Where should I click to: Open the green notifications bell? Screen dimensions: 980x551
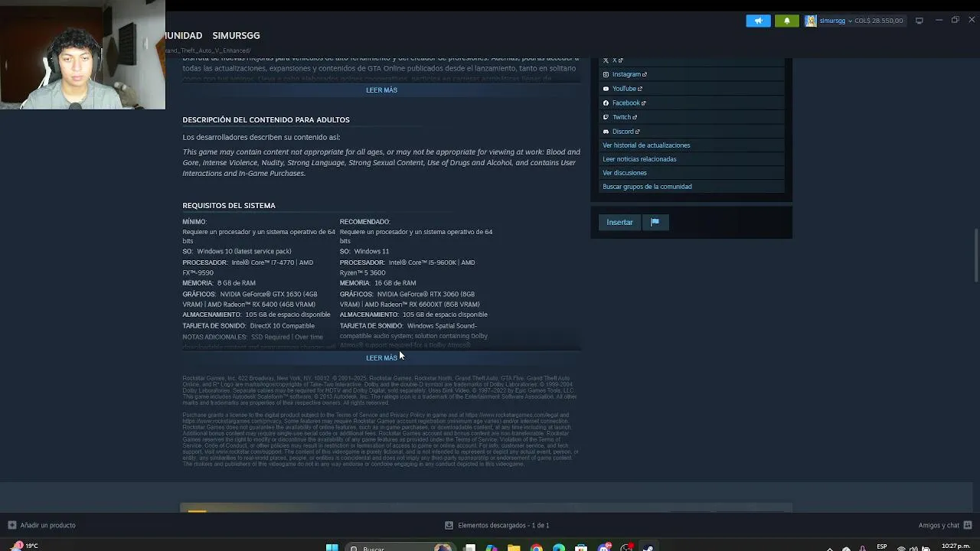(787, 21)
